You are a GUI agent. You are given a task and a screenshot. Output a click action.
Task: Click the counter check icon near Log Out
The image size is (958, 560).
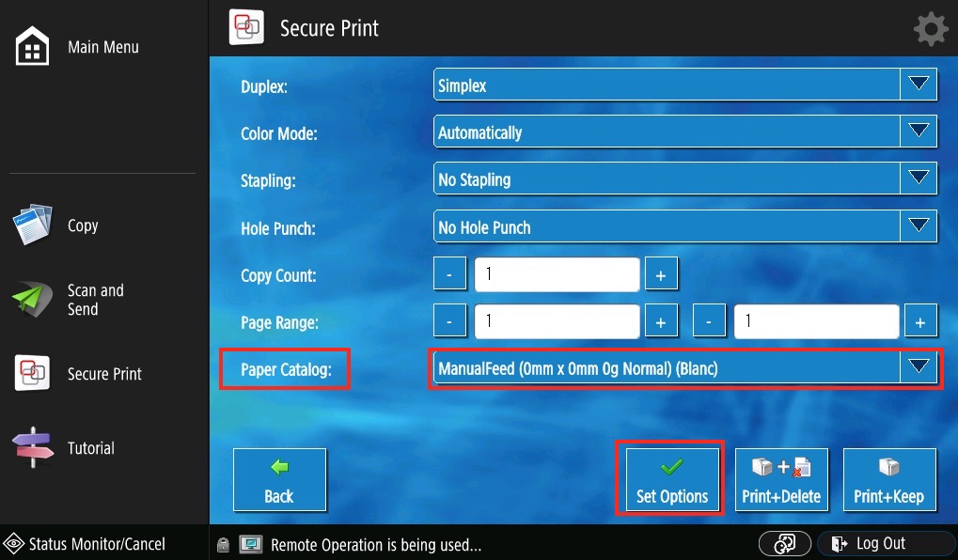pos(785,544)
